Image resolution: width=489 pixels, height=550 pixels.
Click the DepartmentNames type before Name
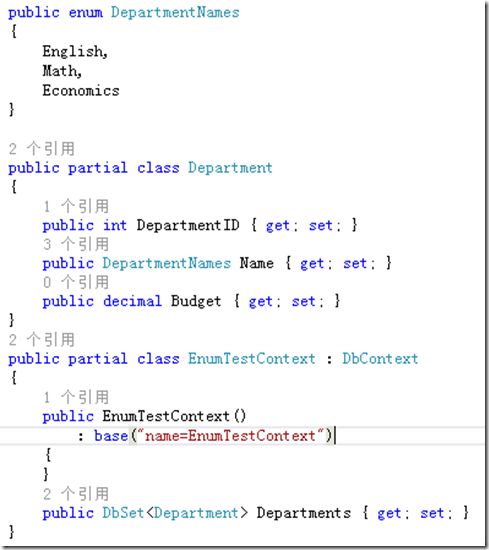tap(167, 263)
